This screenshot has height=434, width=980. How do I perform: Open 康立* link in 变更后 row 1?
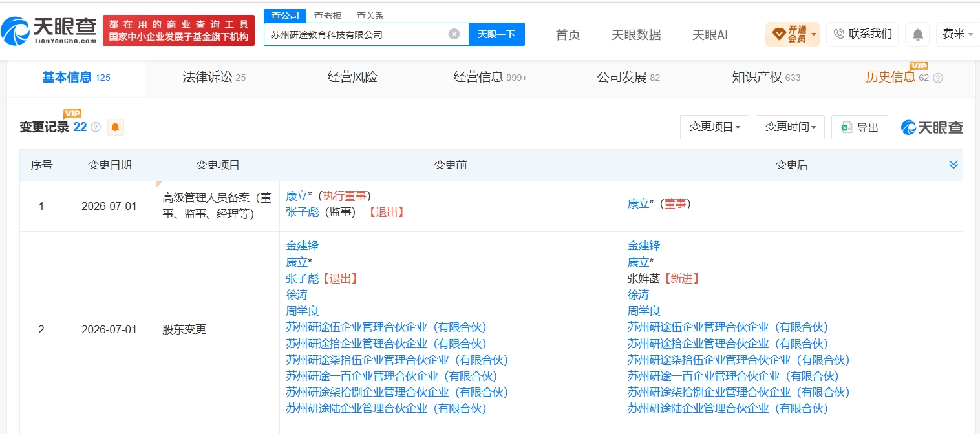641,203
